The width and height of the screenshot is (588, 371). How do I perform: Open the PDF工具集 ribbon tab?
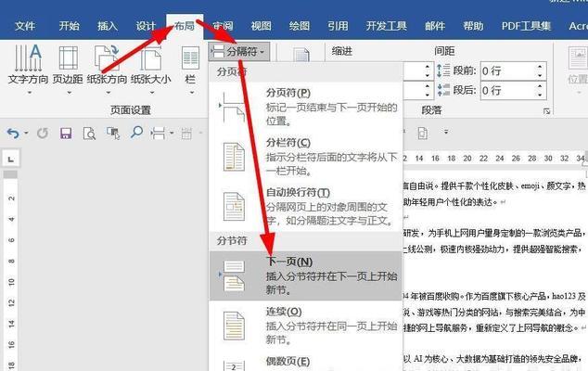(x=527, y=26)
